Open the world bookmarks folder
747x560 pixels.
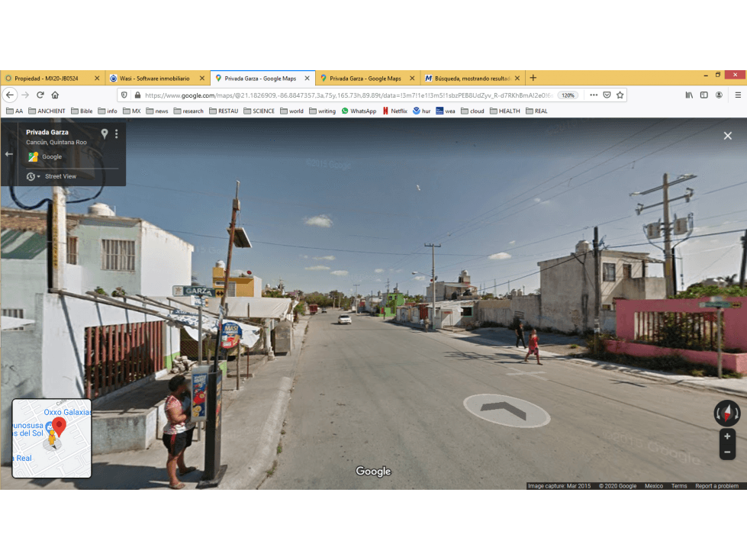click(x=292, y=111)
